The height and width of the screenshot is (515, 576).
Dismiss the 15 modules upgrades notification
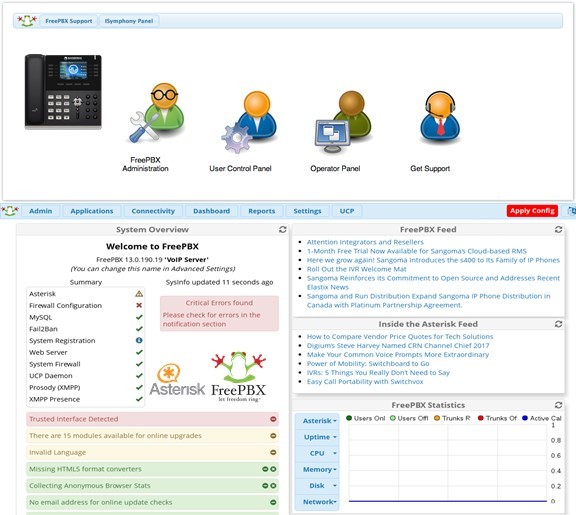pyautogui.click(x=273, y=436)
